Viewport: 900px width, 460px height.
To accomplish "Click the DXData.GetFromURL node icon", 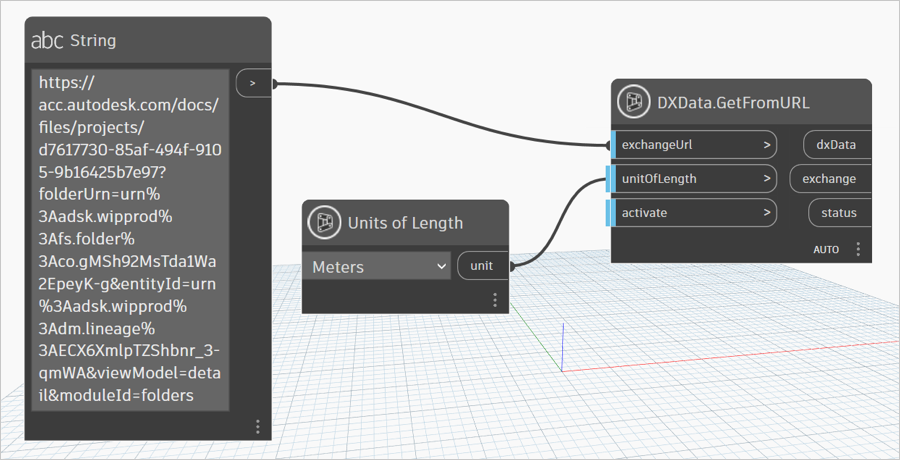I will (634, 103).
